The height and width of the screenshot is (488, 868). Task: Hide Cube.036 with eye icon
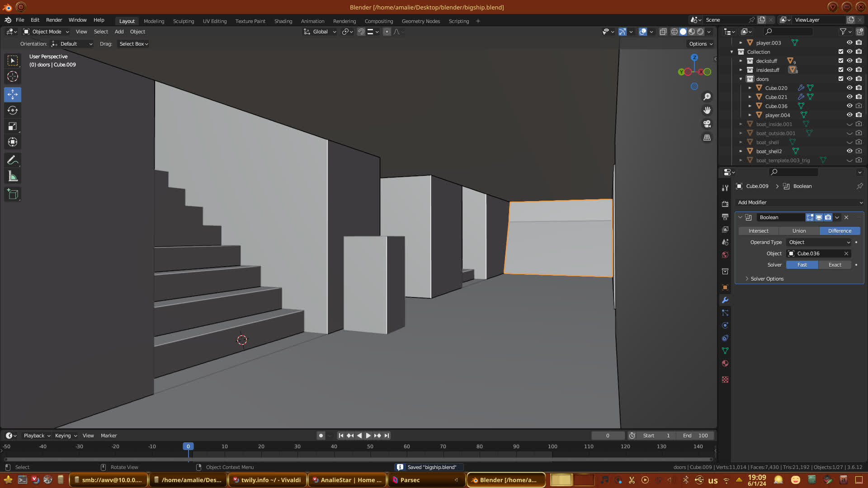click(849, 106)
